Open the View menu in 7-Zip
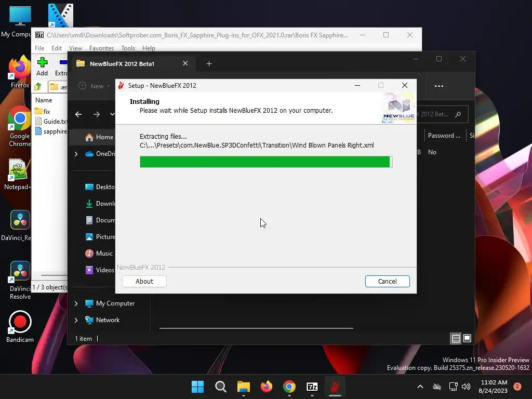 pyautogui.click(x=75, y=48)
